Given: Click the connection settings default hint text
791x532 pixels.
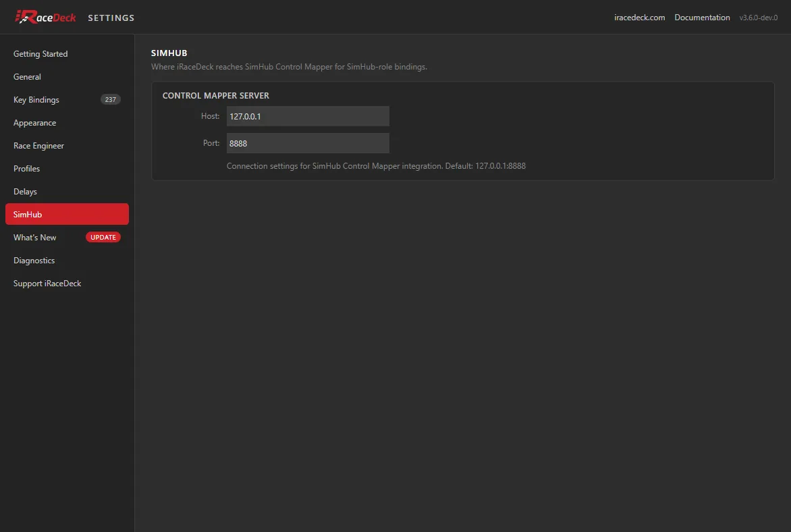Looking at the screenshot, I should pyautogui.click(x=376, y=166).
